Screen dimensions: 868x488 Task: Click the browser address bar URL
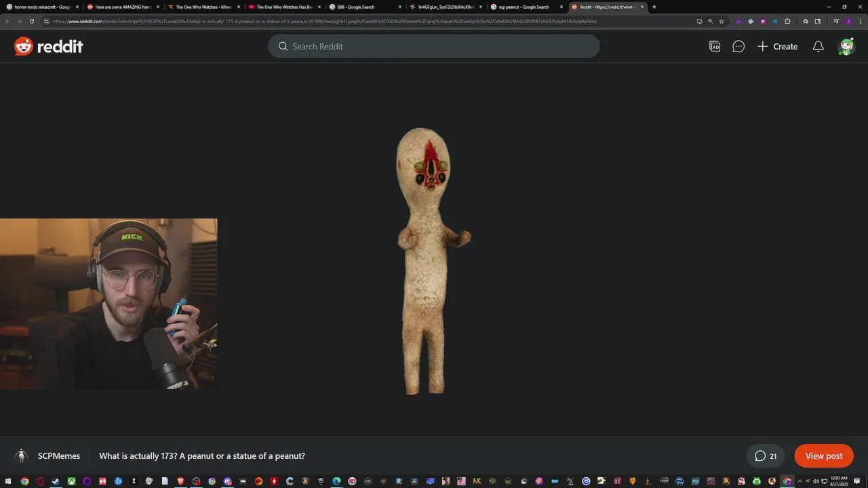click(325, 21)
